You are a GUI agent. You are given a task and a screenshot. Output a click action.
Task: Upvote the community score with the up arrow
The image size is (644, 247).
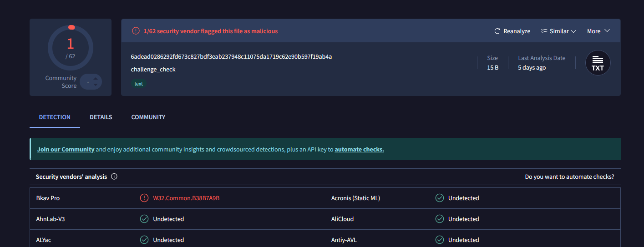point(96,78)
